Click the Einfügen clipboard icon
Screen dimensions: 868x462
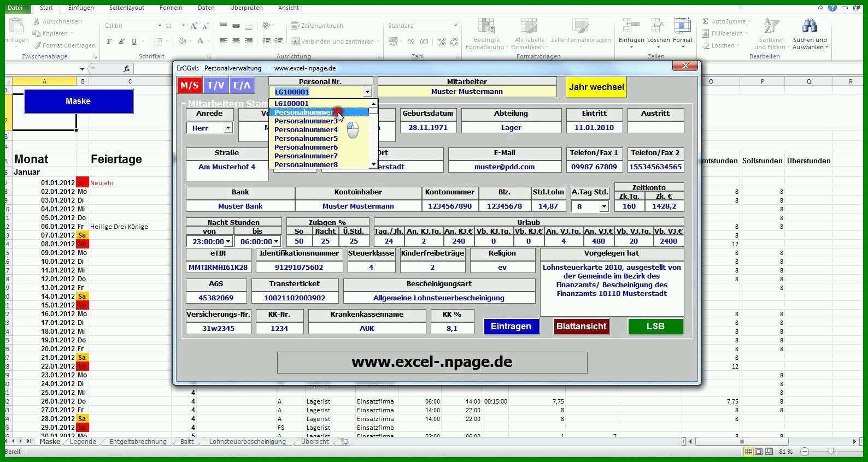(x=16, y=26)
